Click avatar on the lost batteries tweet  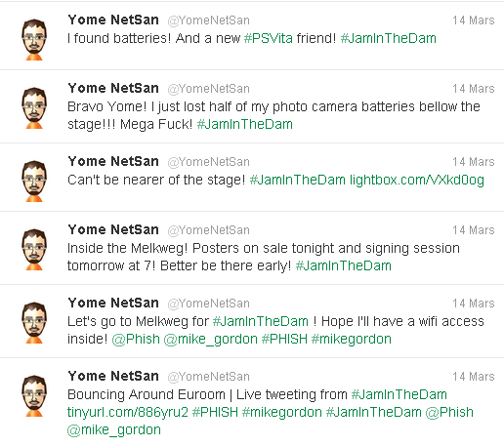tap(34, 108)
